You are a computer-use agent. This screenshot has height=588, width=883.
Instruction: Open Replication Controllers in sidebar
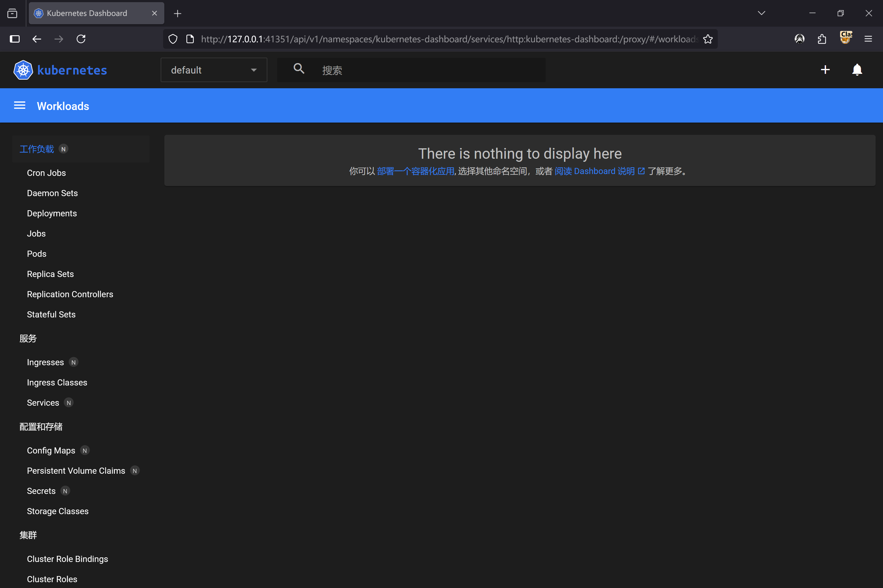[x=70, y=294]
